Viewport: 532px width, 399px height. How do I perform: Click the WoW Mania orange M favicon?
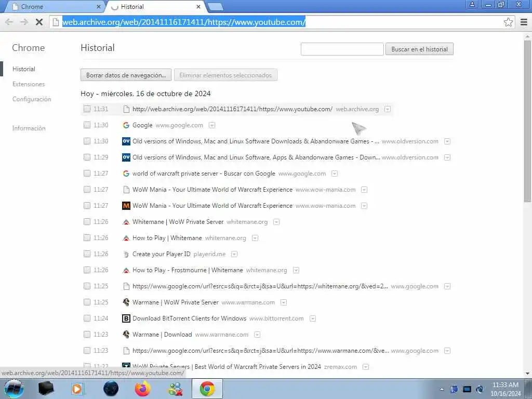click(126, 206)
